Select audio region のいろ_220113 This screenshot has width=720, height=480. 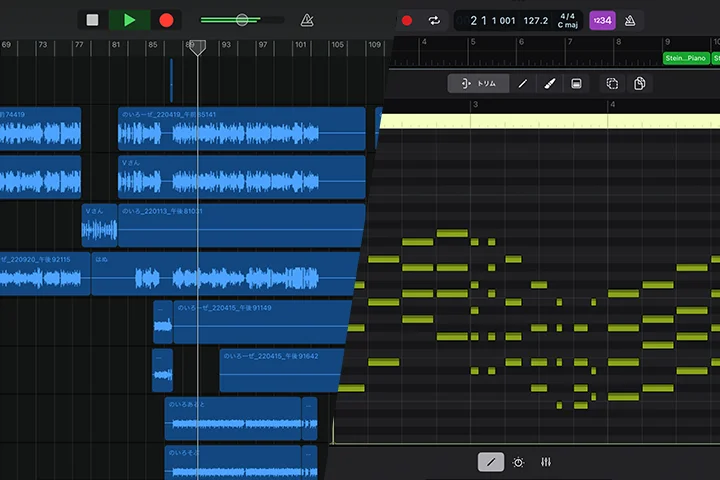click(242, 226)
